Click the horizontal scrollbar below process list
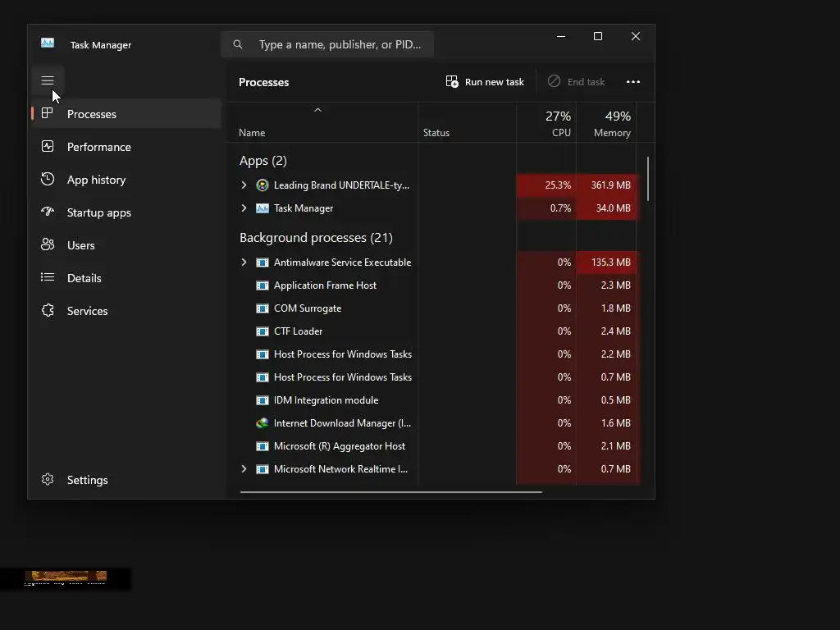Viewport: 840px width, 630px height. 391,491
